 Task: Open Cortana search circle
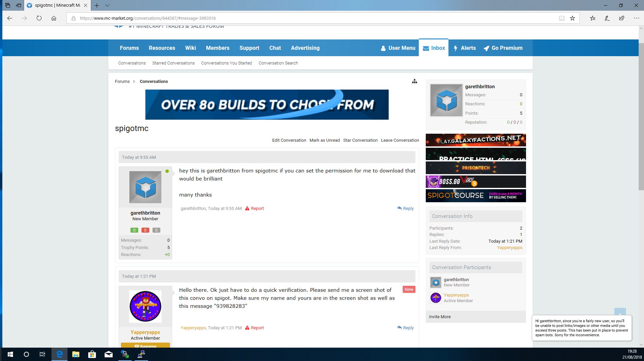pyautogui.click(x=26, y=354)
